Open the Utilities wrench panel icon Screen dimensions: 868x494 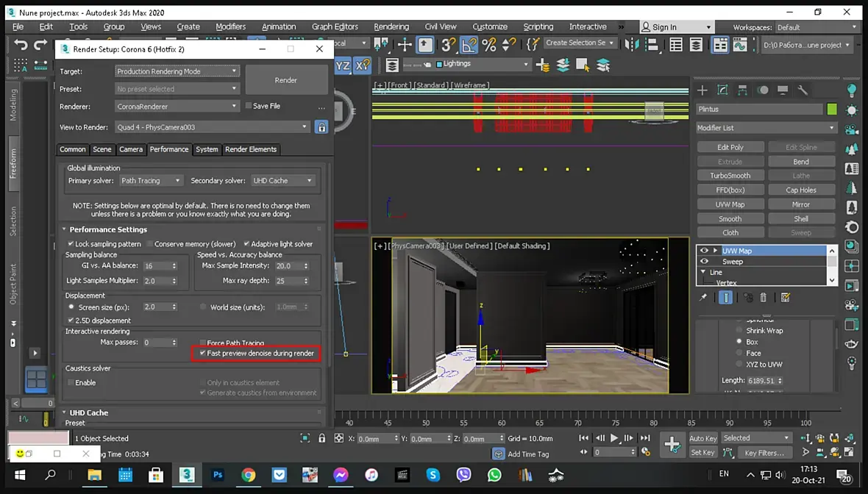803,90
